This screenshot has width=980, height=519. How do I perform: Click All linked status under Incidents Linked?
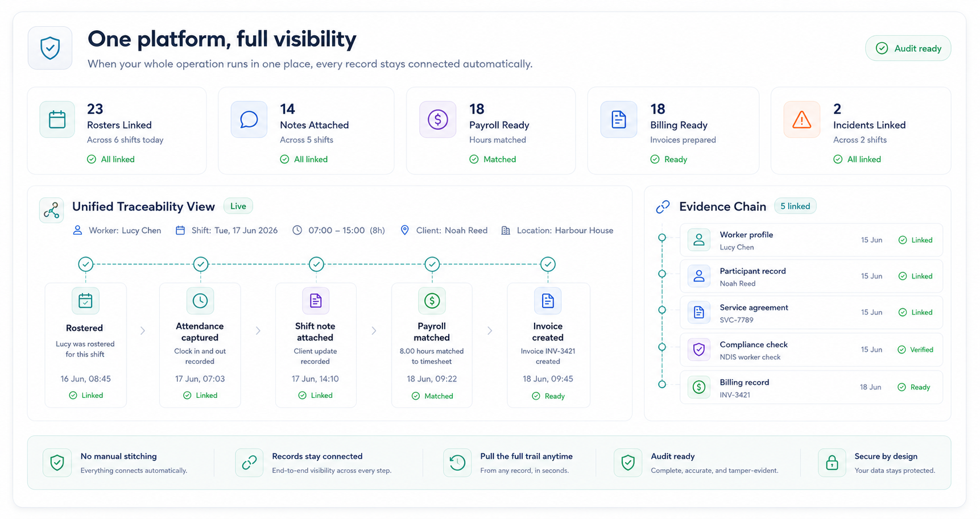(857, 159)
